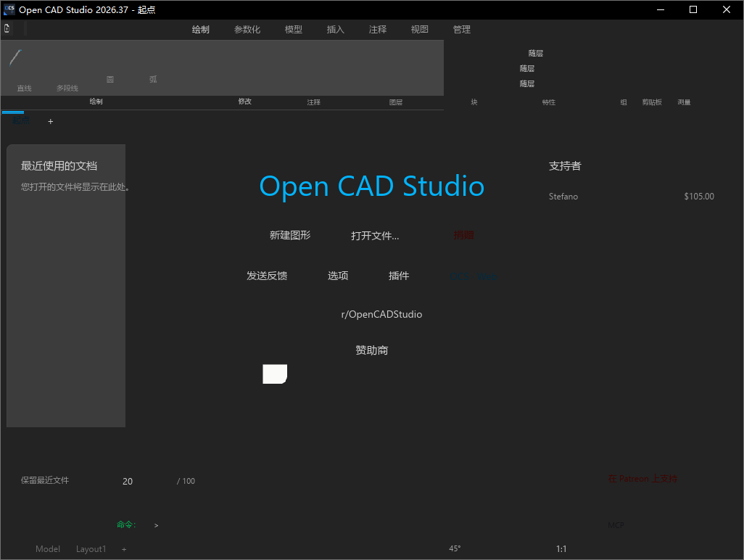Click the 赞助商 sponsors heading
744x560 pixels.
[371, 350]
